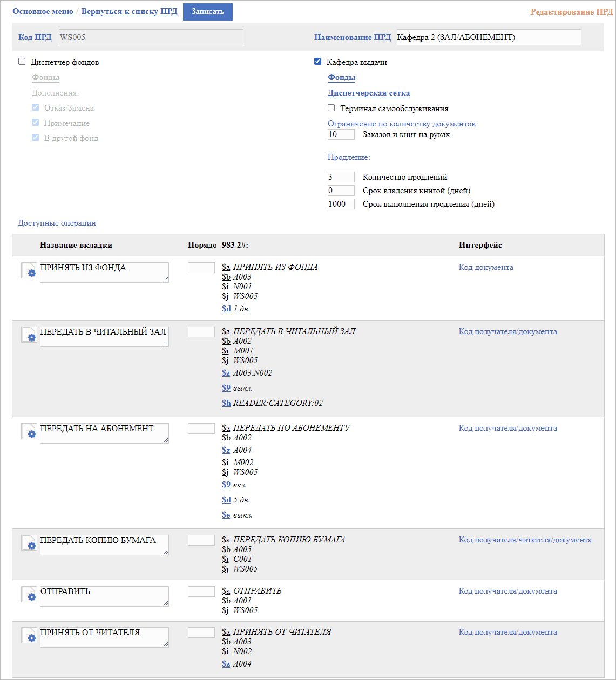616x680 pixels.
Task: Click $z link in ПРИНЯТЬ ОТ ЧИТАТЕЛЯ block
Action: click(226, 664)
